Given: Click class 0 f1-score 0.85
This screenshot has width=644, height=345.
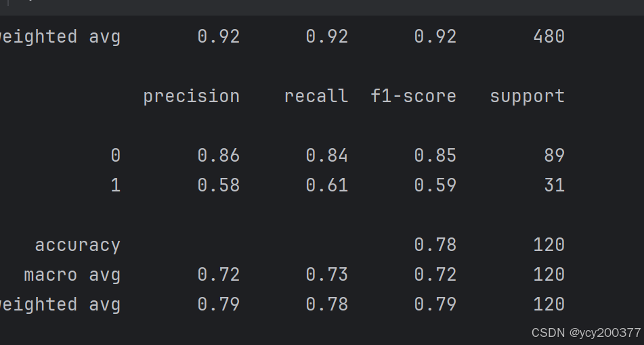Looking at the screenshot, I should click(435, 156).
